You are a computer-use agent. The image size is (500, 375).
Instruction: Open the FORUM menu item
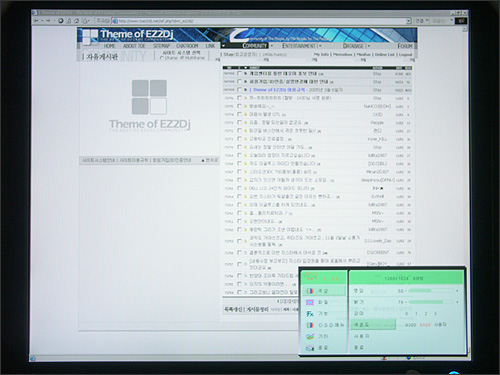pyautogui.click(x=405, y=46)
